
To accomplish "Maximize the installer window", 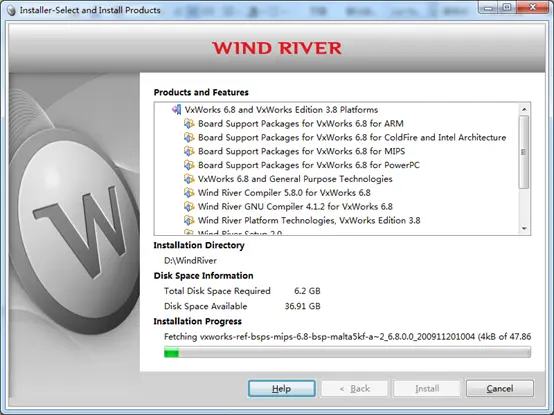I will point(507,7).
